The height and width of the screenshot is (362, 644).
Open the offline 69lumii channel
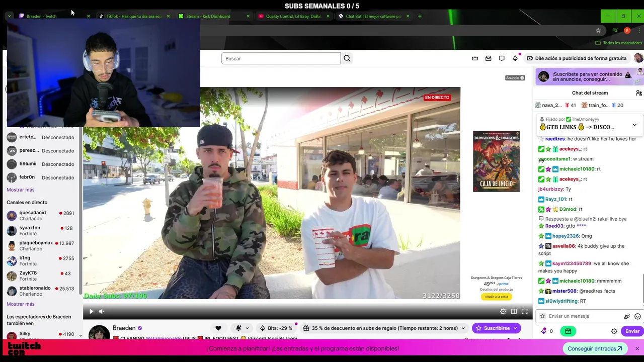click(40, 164)
